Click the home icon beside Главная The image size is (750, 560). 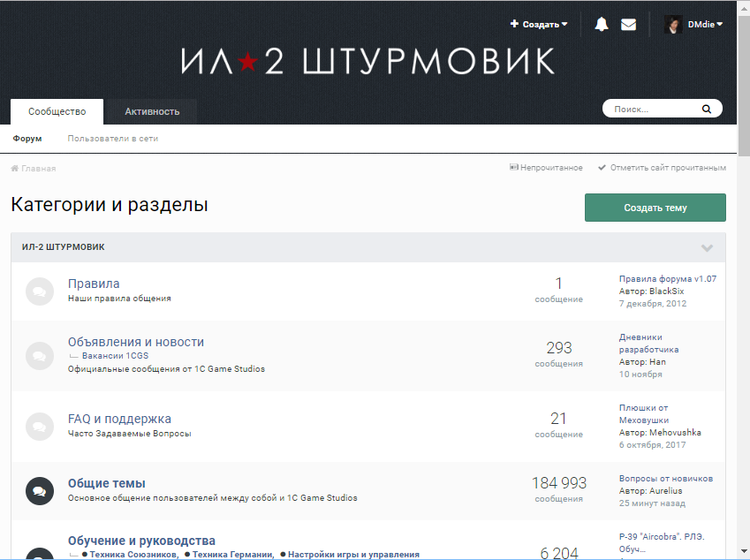click(15, 169)
